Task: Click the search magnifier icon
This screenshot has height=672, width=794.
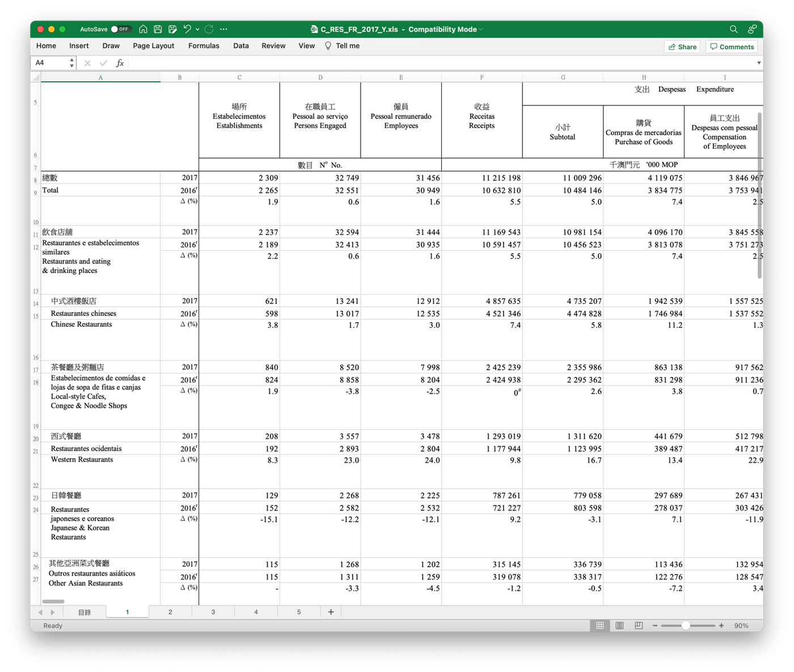Action: click(733, 29)
